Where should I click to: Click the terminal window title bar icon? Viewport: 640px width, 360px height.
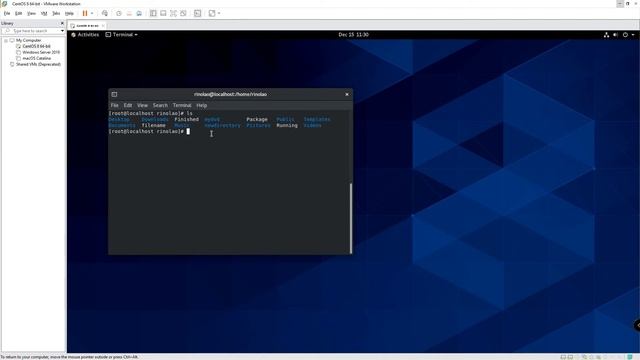point(114,94)
